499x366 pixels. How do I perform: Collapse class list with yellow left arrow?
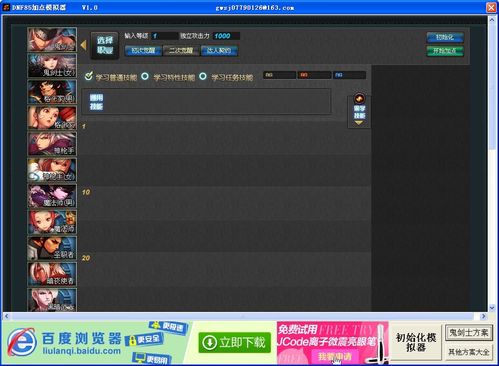[83, 45]
